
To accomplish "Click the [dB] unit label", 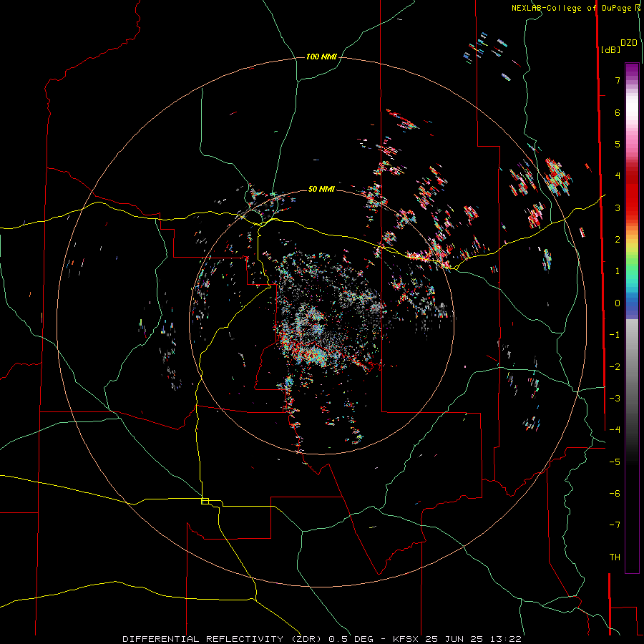I will click(610, 49).
